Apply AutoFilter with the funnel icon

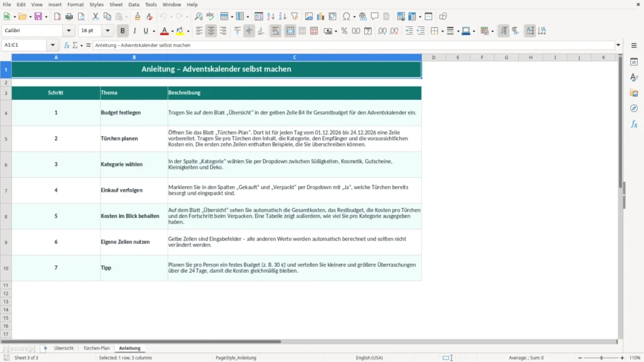pyautogui.click(x=294, y=16)
